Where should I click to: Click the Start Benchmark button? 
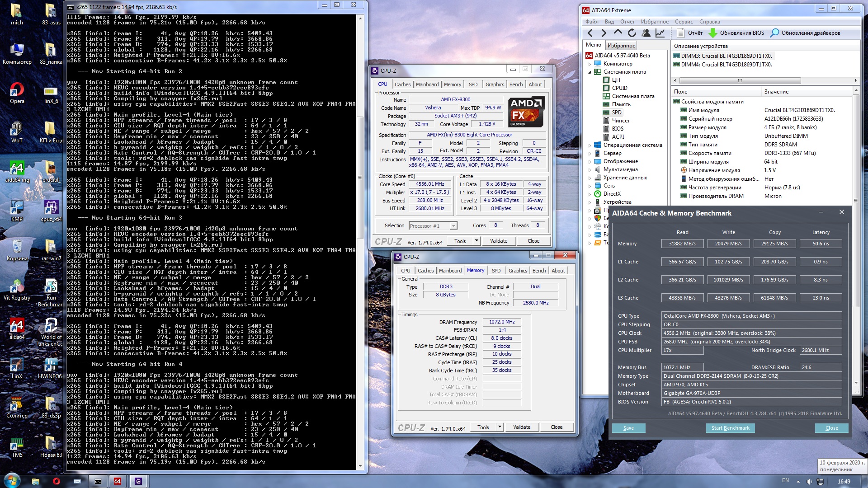coord(730,428)
